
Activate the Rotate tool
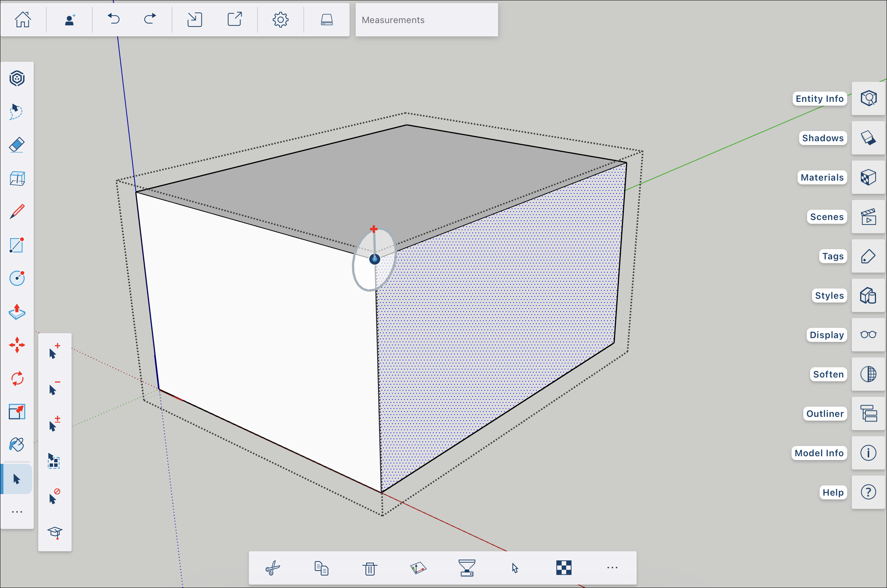17,378
